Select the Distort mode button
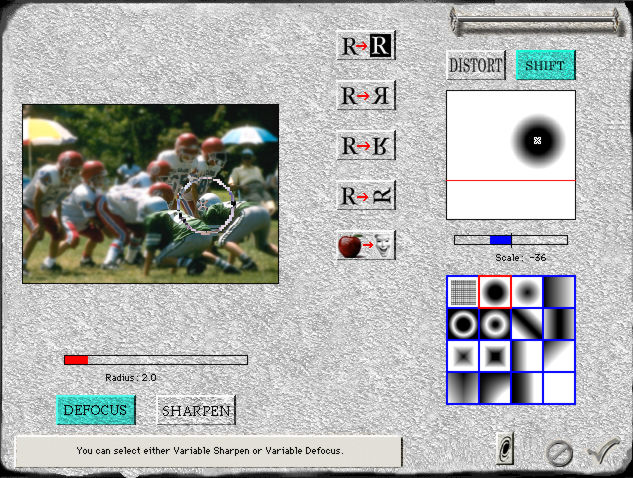The image size is (633, 478). click(476, 66)
